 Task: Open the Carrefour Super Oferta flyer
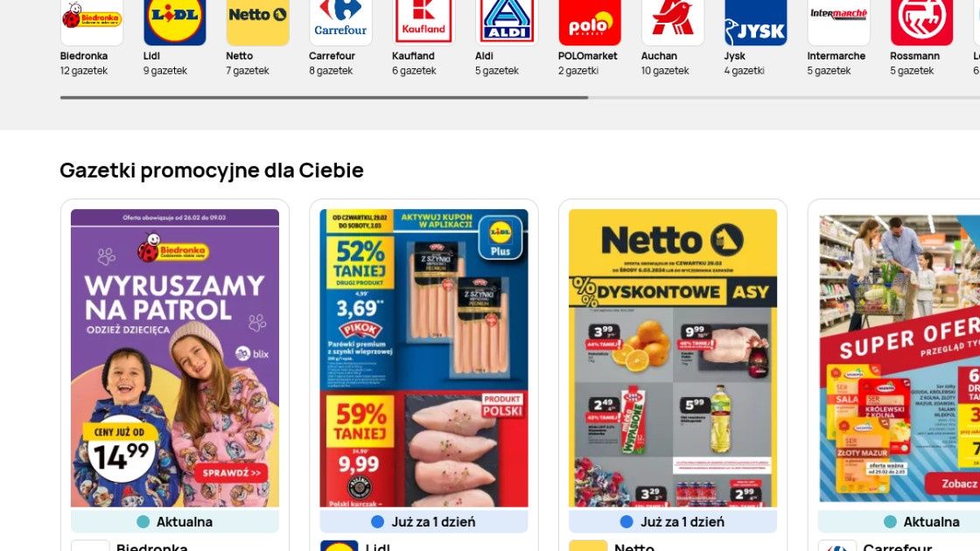(x=899, y=358)
